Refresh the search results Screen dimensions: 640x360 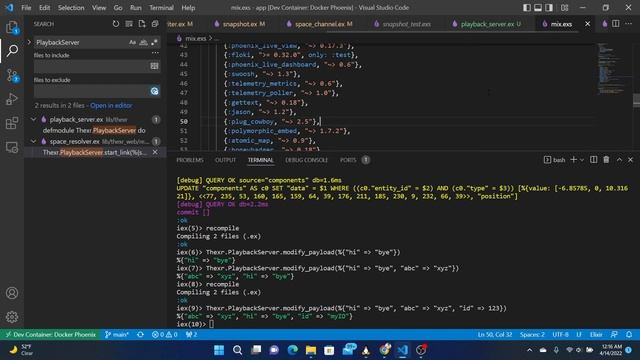coord(116,24)
